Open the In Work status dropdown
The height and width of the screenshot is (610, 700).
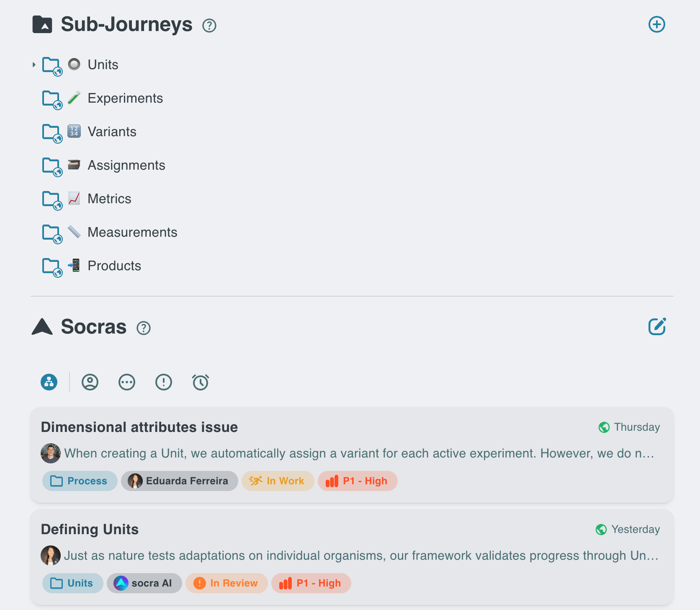point(278,481)
